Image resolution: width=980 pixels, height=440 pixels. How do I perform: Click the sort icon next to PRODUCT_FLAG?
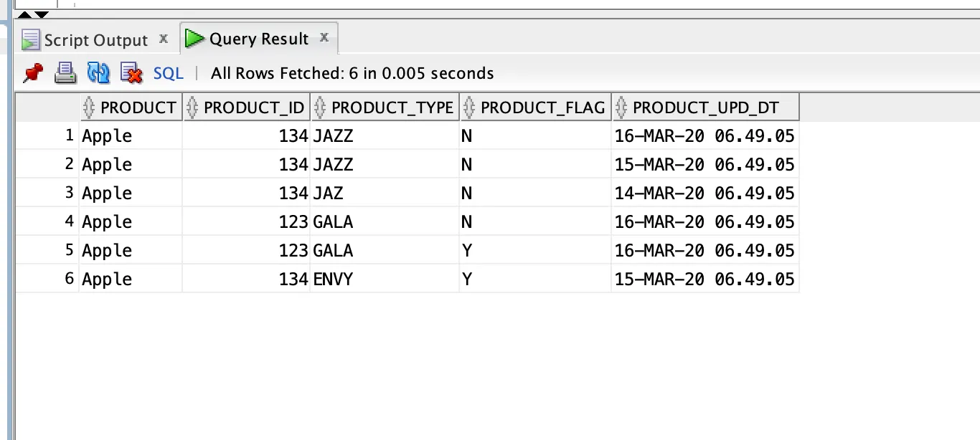coord(469,108)
